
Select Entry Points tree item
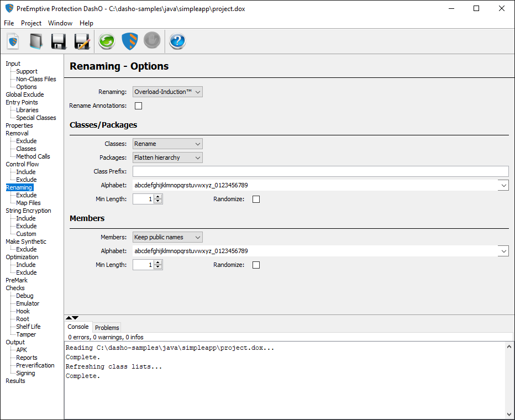click(x=22, y=102)
